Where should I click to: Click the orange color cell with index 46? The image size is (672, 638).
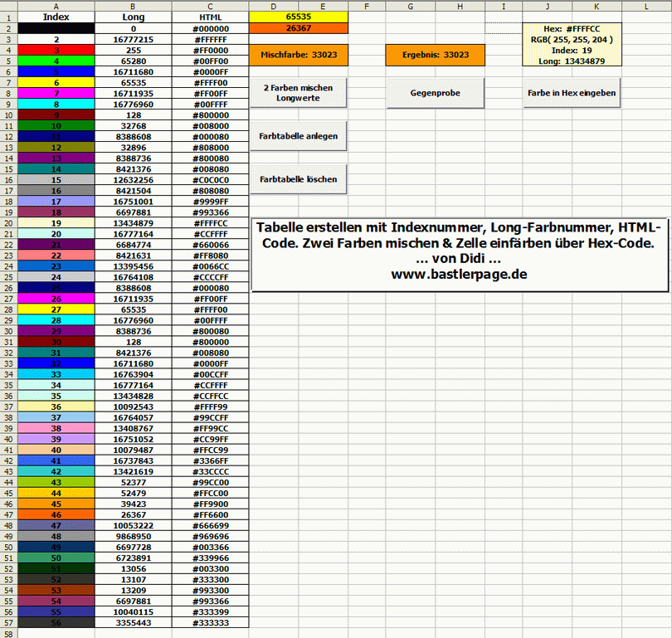coord(56,514)
